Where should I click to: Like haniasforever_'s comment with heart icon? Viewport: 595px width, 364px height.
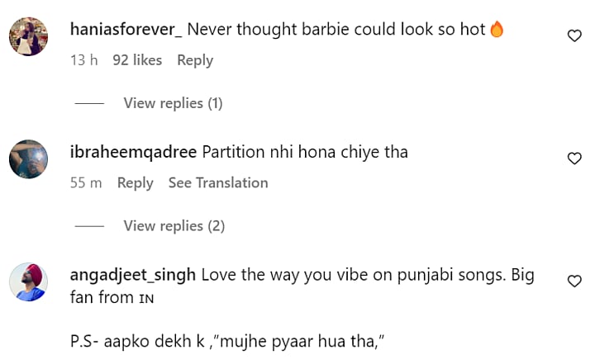coord(574,35)
